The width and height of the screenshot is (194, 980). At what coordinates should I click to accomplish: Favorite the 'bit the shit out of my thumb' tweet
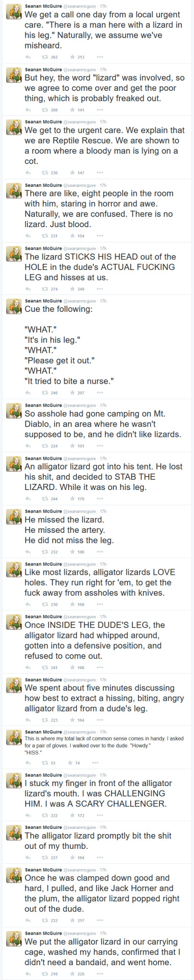(73, 857)
